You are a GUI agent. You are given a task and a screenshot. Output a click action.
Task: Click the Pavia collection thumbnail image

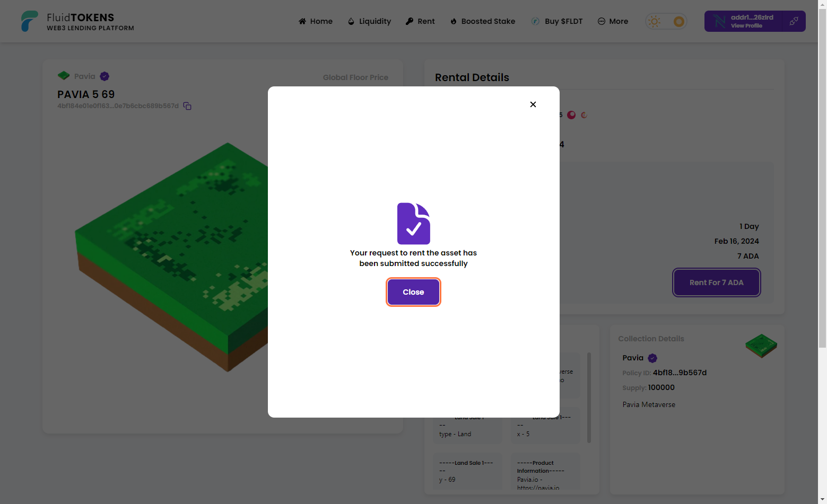tap(761, 346)
